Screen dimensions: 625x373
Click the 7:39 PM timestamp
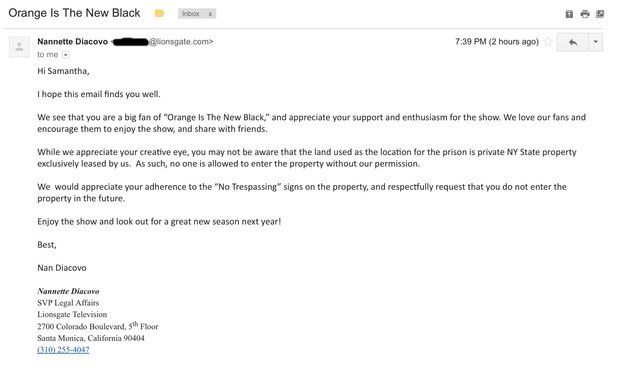pyautogui.click(x=497, y=41)
